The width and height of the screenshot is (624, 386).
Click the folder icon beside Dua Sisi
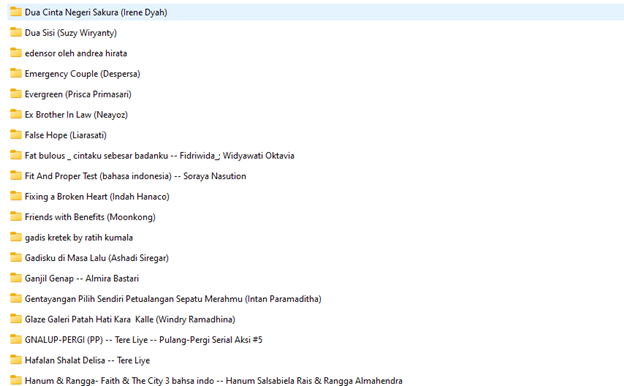pos(16,32)
